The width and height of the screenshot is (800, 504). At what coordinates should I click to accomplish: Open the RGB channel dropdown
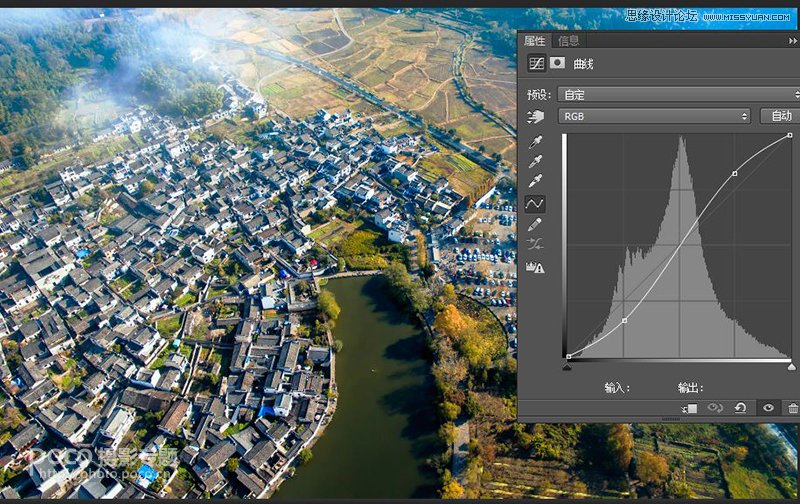coord(655,116)
